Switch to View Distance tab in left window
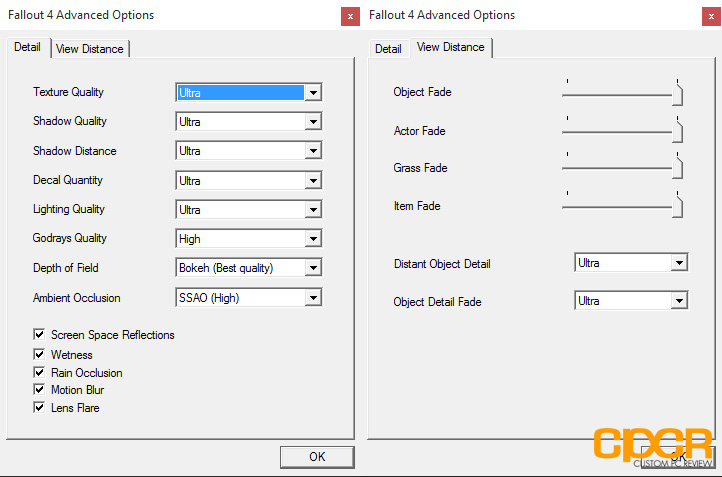This screenshot has height=477, width=722. point(90,49)
